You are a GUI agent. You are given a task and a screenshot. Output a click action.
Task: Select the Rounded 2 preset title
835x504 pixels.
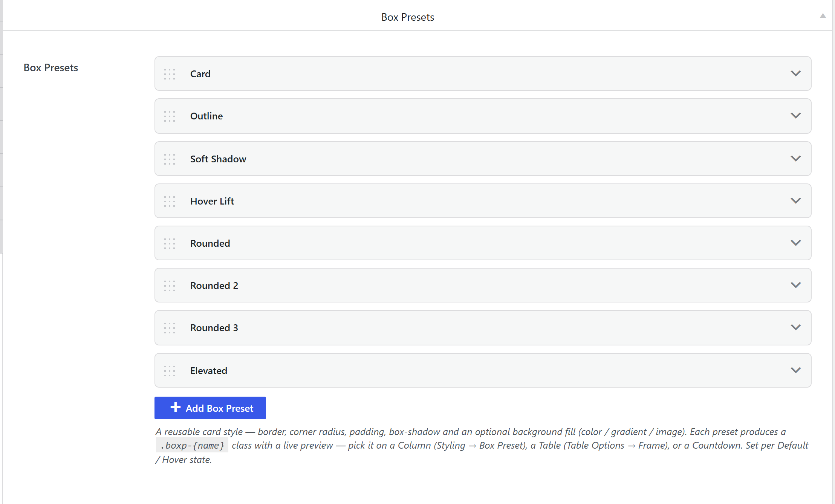(x=214, y=286)
